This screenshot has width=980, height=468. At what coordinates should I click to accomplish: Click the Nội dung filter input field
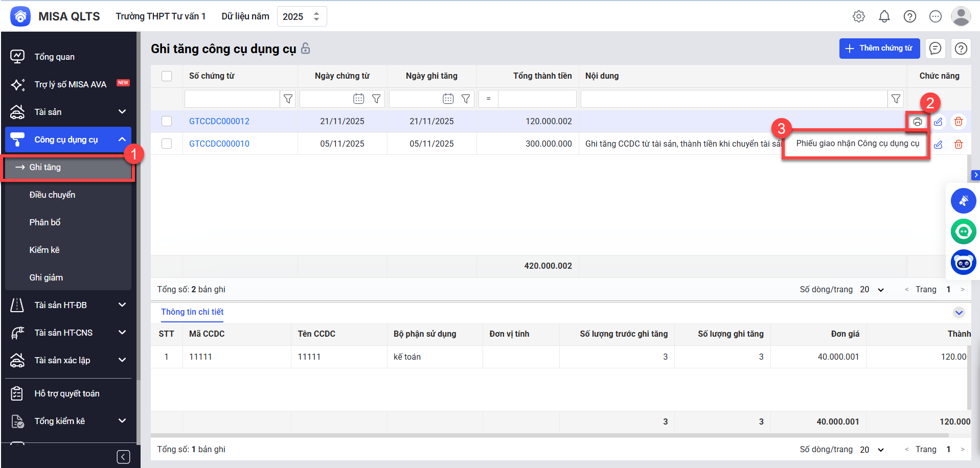tap(734, 99)
